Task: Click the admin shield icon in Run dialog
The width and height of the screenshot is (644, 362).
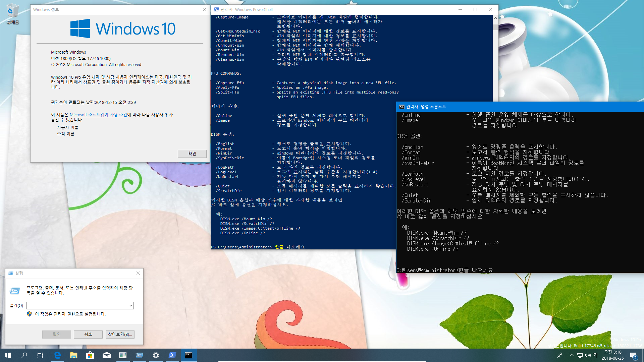Action: [x=29, y=314]
